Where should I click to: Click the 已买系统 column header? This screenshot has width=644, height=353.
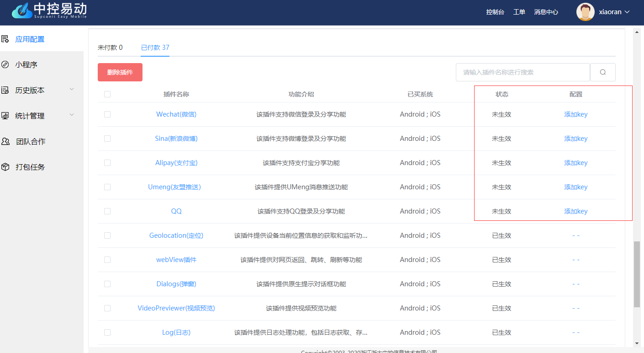click(x=420, y=94)
